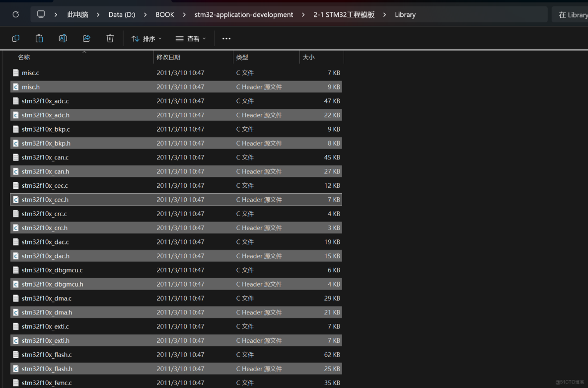Expand the chevron after Data (D:) breadcrumb
This screenshot has height=388, width=588.
click(x=145, y=14)
